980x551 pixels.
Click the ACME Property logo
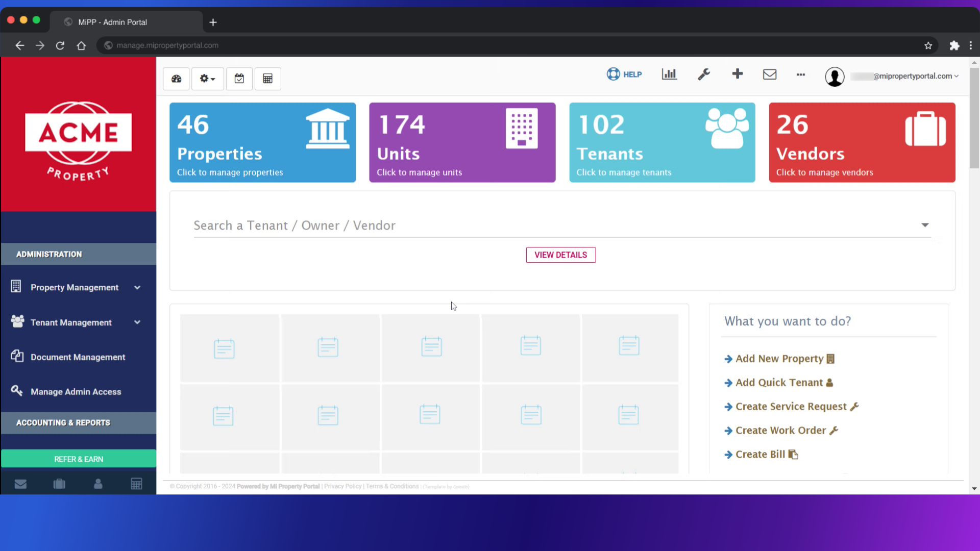[x=78, y=140]
